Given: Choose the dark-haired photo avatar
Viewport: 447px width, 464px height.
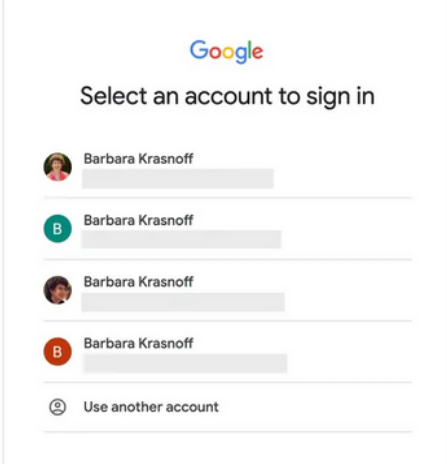Looking at the screenshot, I should (58, 290).
